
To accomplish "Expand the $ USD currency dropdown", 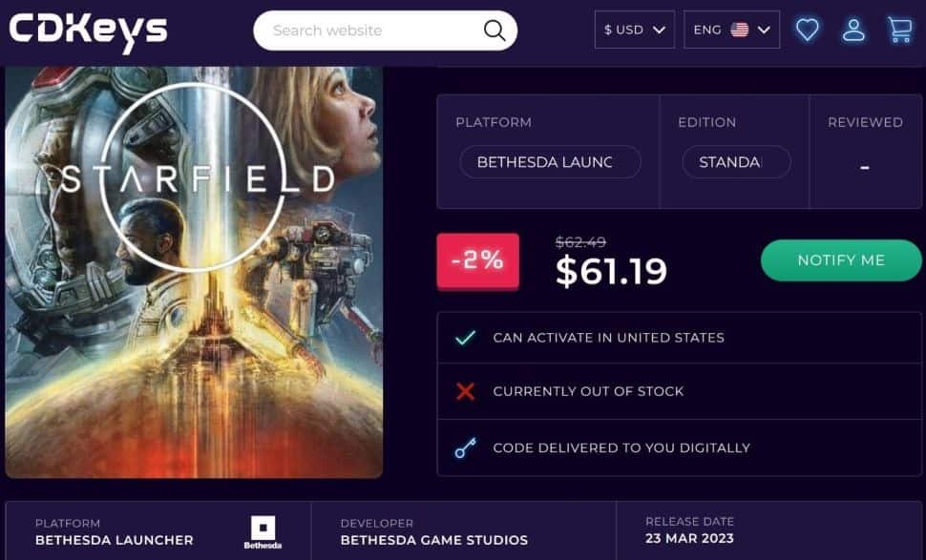I will 634,30.
